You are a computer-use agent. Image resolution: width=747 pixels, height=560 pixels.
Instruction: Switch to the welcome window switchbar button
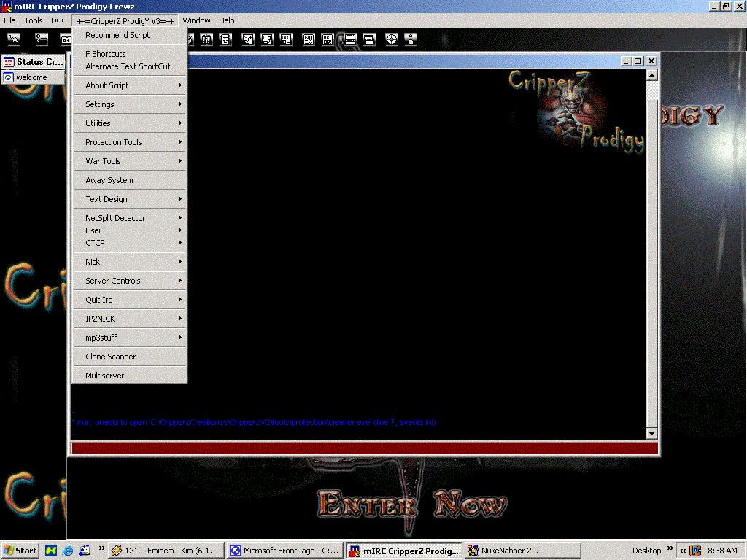click(x=33, y=77)
